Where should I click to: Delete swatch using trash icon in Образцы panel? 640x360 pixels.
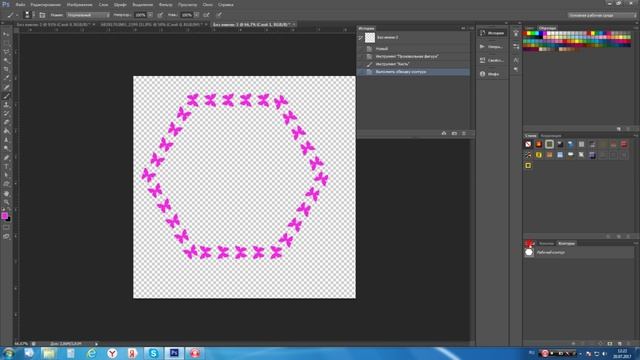point(628,129)
